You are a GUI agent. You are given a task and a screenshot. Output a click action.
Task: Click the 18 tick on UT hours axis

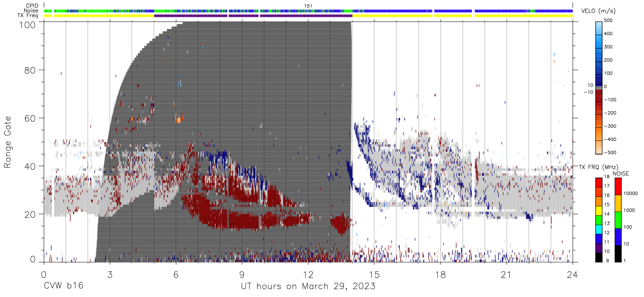coord(441,274)
